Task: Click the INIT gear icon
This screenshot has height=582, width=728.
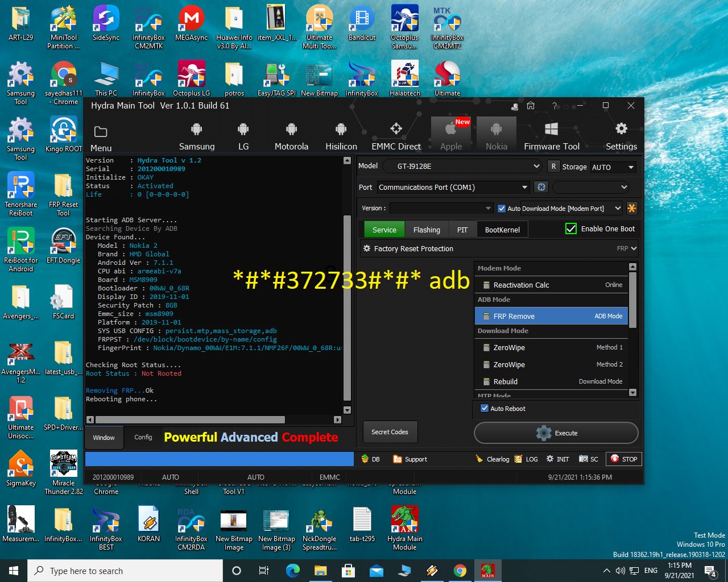Action: pyautogui.click(x=549, y=459)
